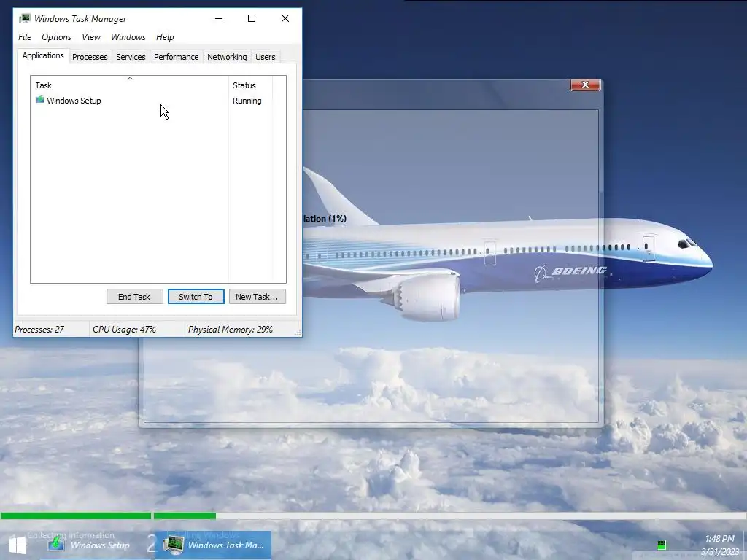Click the Running status cell

[247, 101]
